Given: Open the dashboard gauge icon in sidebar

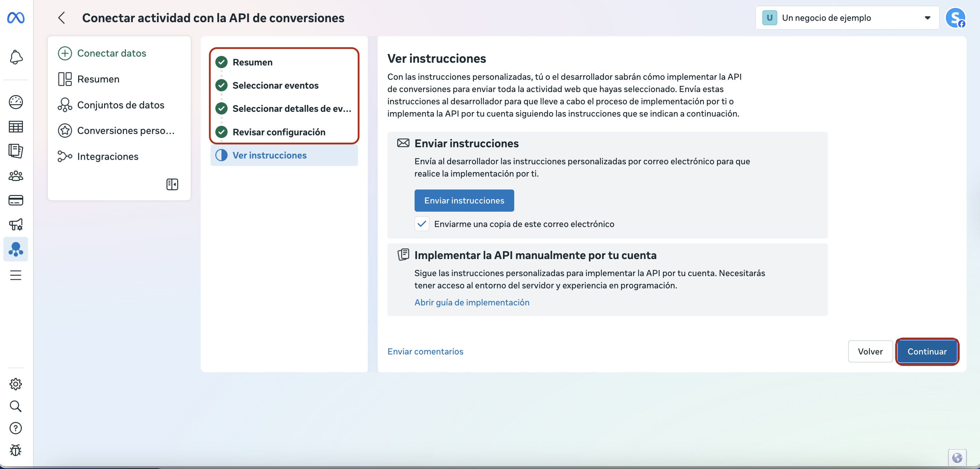Looking at the screenshot, I should (16, 102).
